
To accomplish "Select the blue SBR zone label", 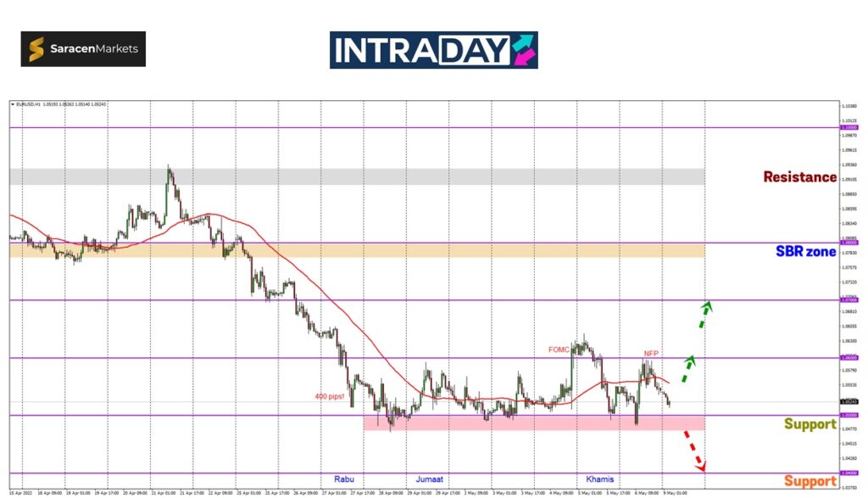I will pyautogui.click(x=805, y=251).
